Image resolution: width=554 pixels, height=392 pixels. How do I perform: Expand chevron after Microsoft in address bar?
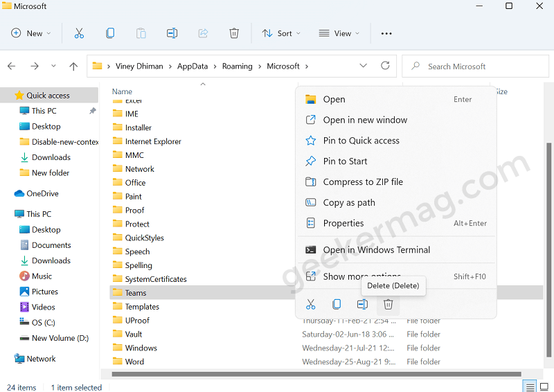pos(306,66)
